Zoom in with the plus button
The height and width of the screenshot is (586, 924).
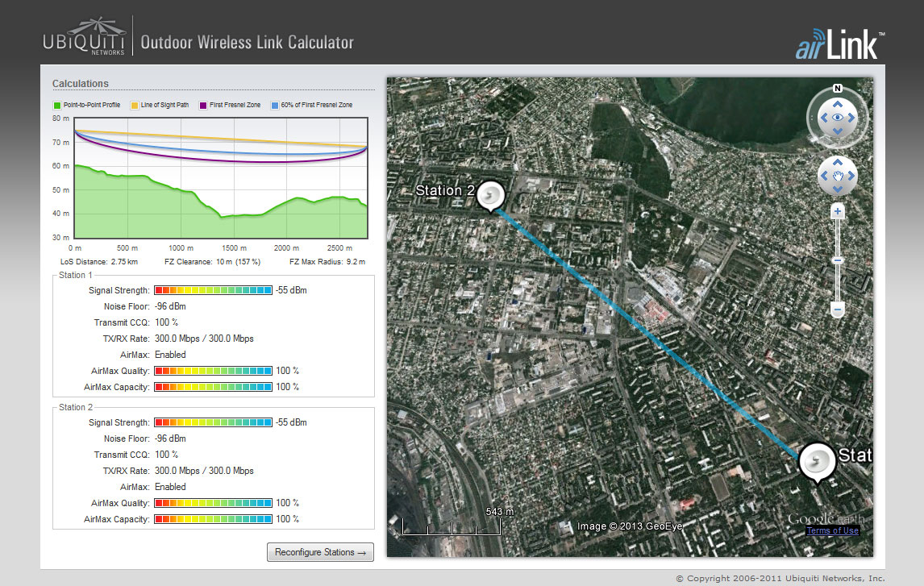tap(838, 212)
